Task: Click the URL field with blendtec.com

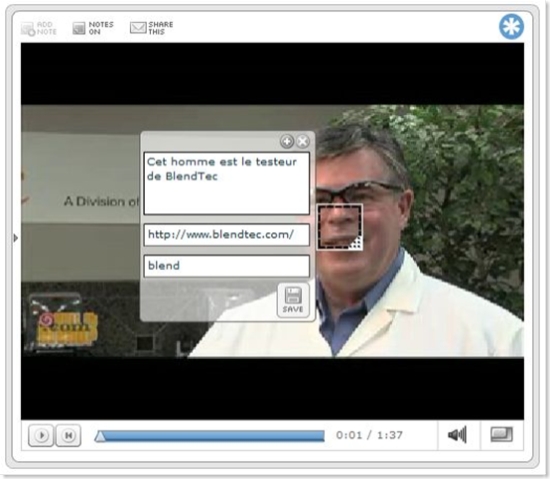Action: coord(227,235)
